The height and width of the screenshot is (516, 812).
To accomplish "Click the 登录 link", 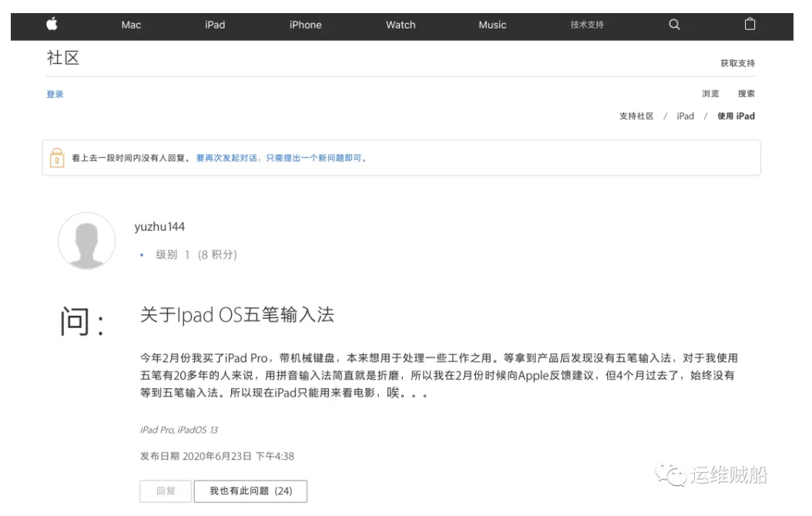I will click(x=55, y=94).
